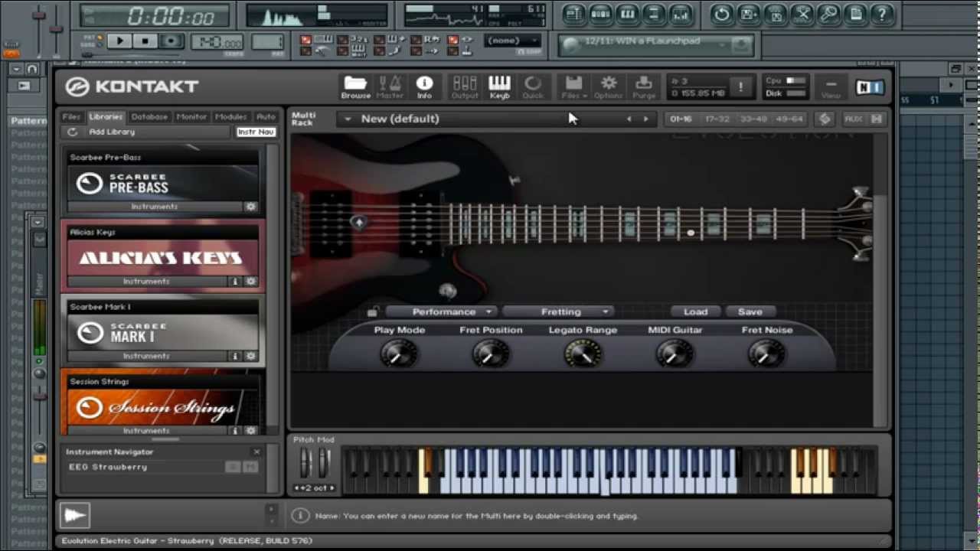Screen dimensions: 980x551
Task: Open the New (default) multi dropdown
Action: click(348, 119)
